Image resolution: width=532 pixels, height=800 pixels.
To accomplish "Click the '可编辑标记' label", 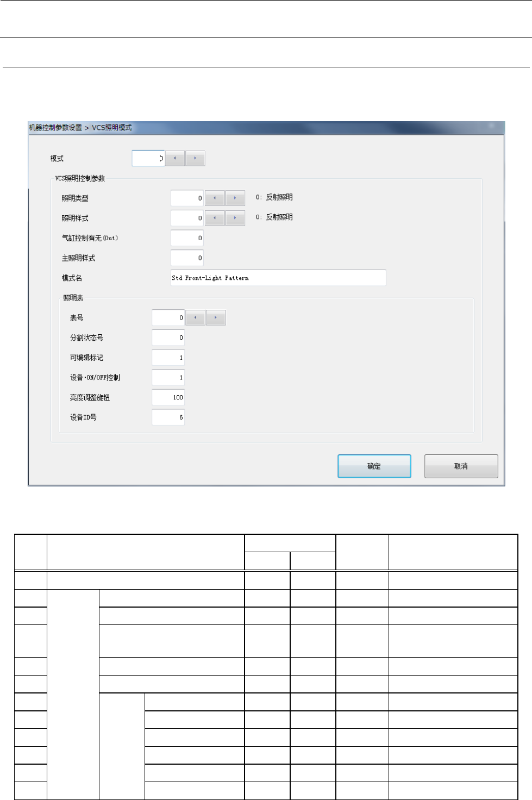I will 86,358.
